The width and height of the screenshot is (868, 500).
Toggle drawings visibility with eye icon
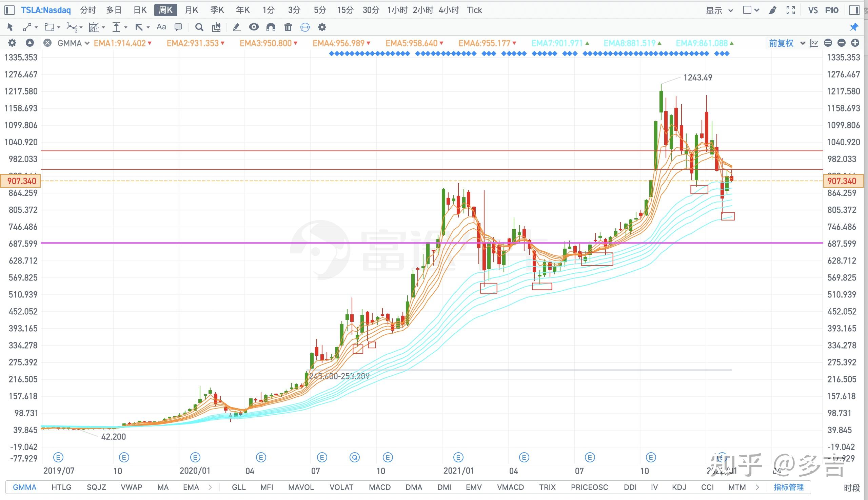pyautogui.click(x=254, y=27)
